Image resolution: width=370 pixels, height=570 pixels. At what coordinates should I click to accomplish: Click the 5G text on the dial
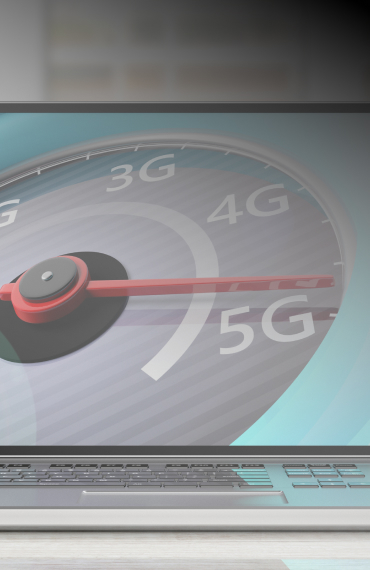coord(267,324)
